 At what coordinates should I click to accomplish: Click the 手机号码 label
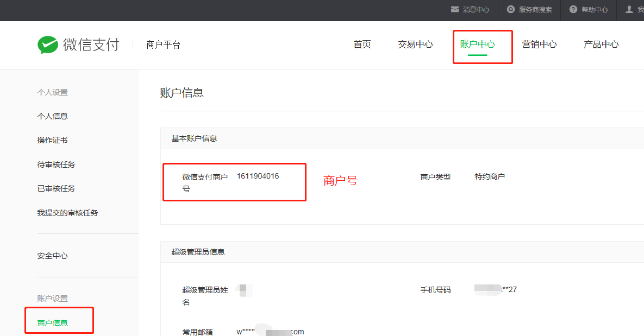[435, 290]
